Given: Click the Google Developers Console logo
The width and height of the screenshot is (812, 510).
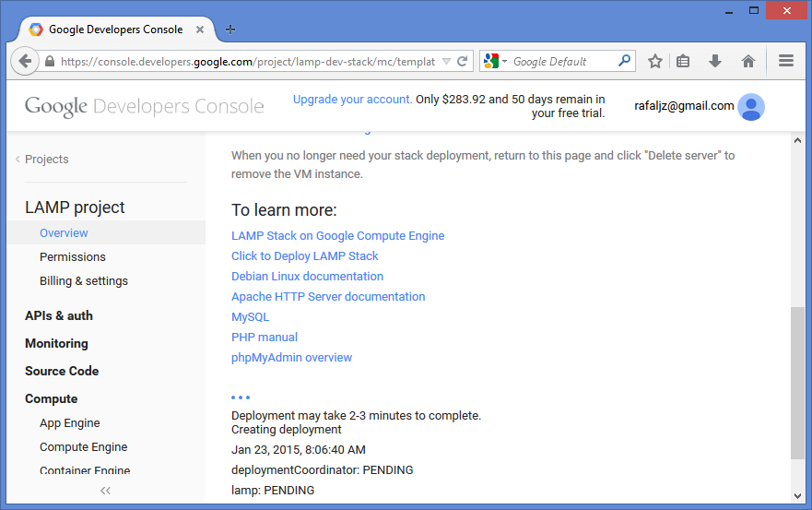Looking at the screenshot, I should click(145, 106).
